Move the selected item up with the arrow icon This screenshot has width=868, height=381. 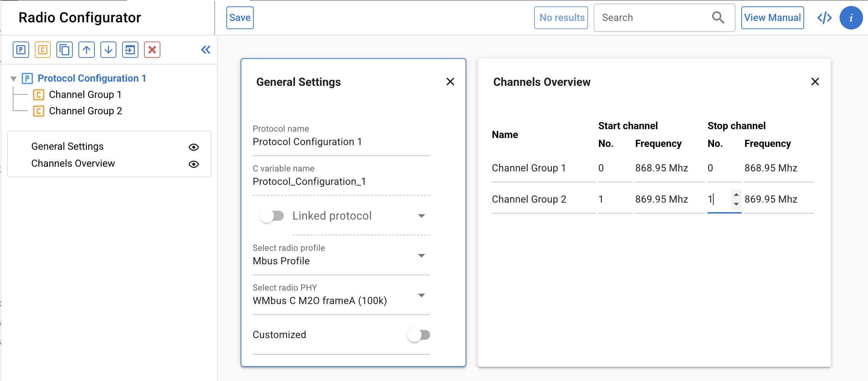click(87, 50)
